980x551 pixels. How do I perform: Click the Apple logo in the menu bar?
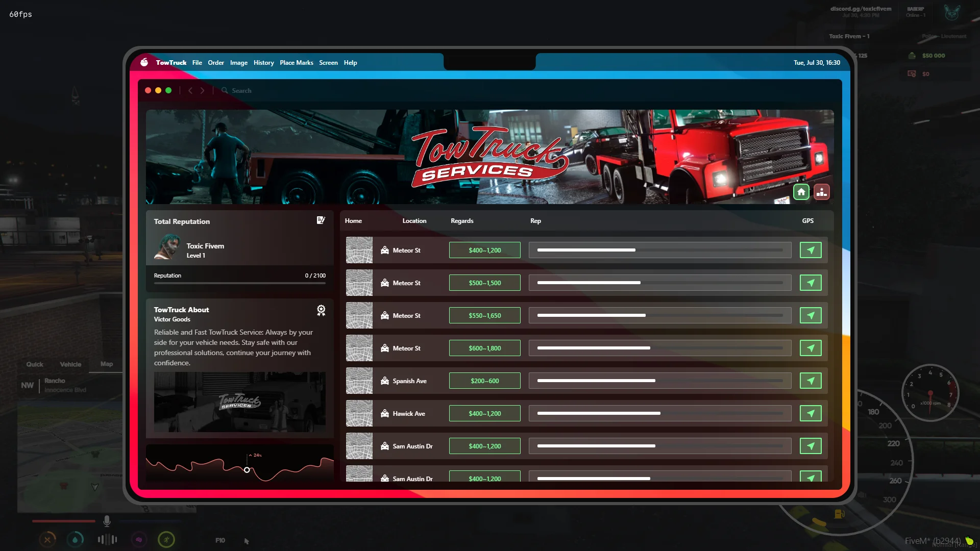click(144, 62)
